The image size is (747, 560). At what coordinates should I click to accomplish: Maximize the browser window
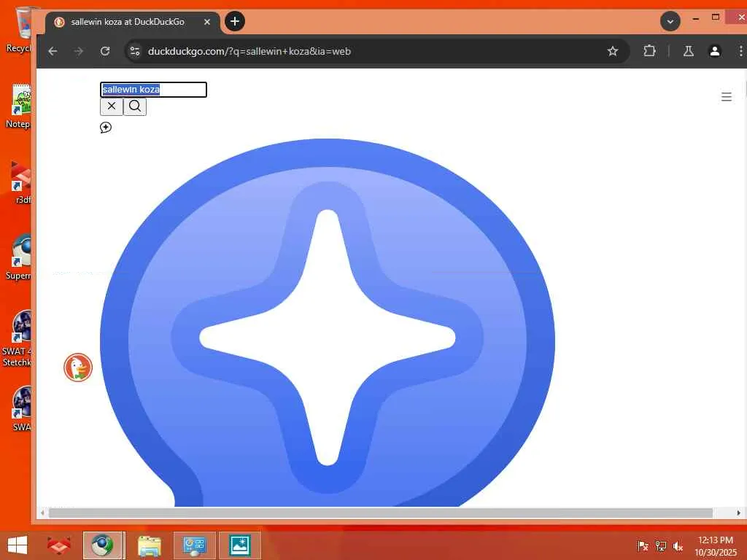pos(716,17)
